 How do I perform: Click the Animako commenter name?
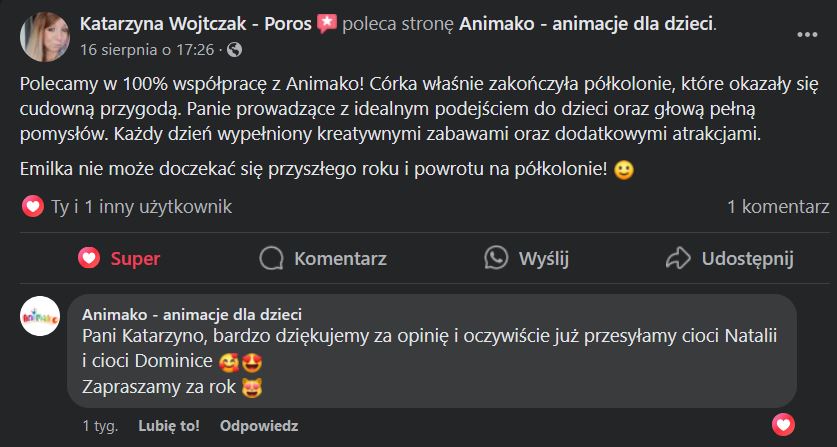[192, 312]
